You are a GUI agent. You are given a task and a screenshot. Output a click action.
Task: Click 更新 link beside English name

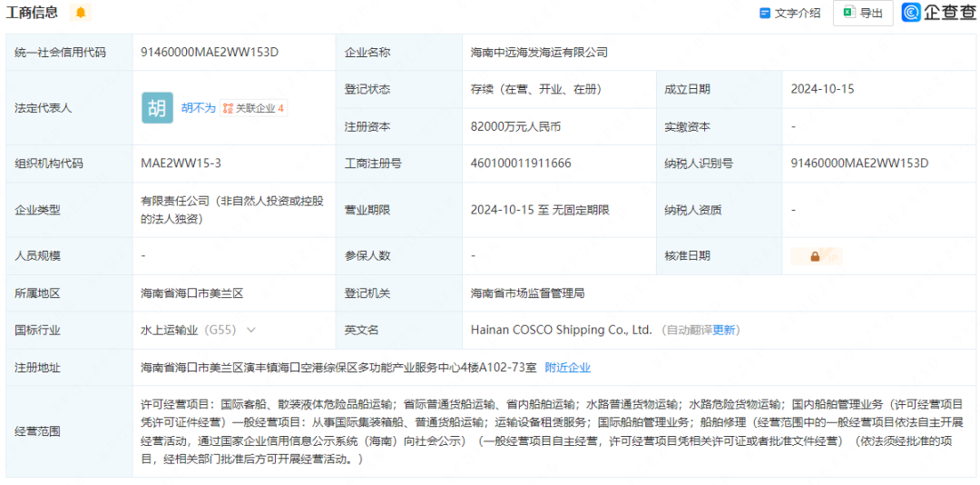[x=724, y=330]
